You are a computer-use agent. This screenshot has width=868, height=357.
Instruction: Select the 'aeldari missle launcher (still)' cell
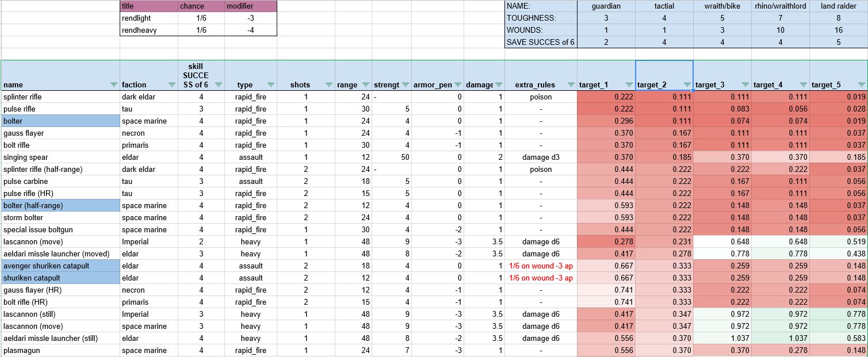pos(60,338)
